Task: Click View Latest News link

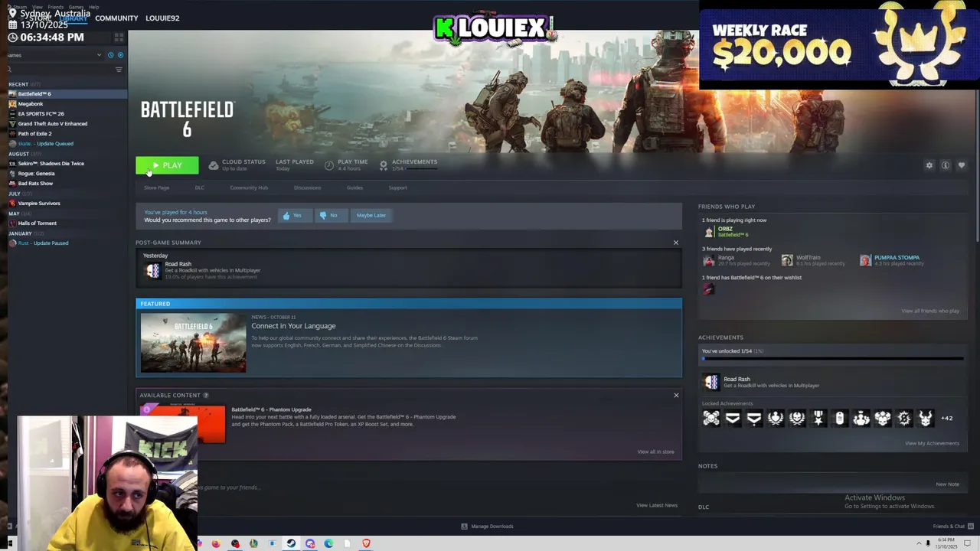Action: coord(657,505)
